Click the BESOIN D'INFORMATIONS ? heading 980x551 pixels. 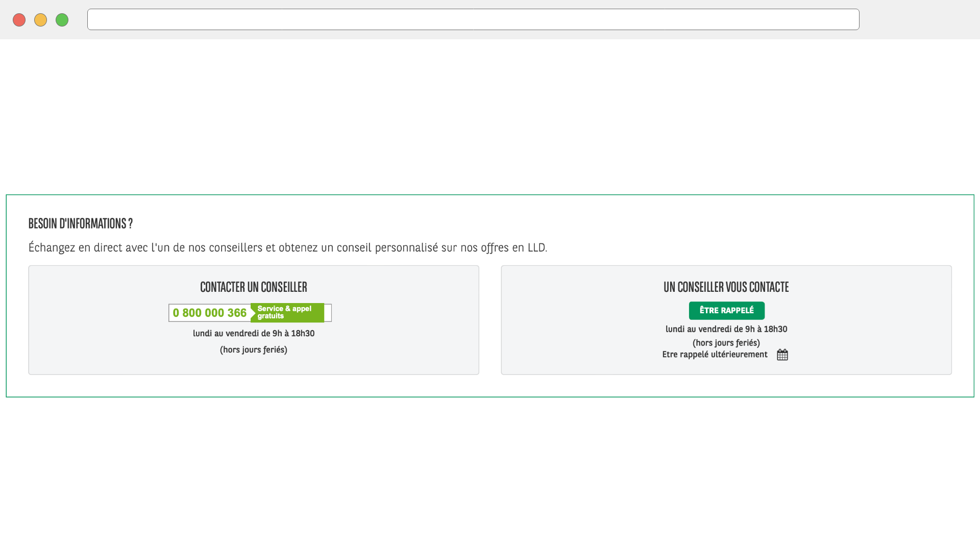pyautogui.click(x=81, y=223)
